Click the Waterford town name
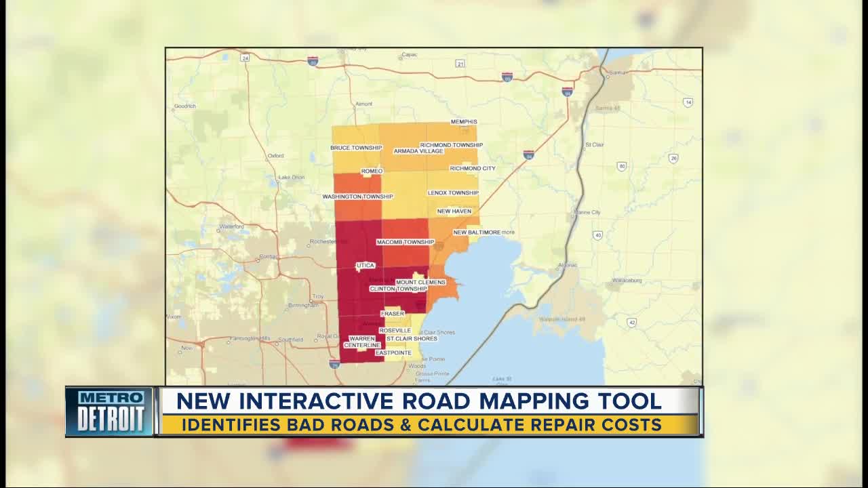This screenshot has height=488, width=868. [231, 226]
